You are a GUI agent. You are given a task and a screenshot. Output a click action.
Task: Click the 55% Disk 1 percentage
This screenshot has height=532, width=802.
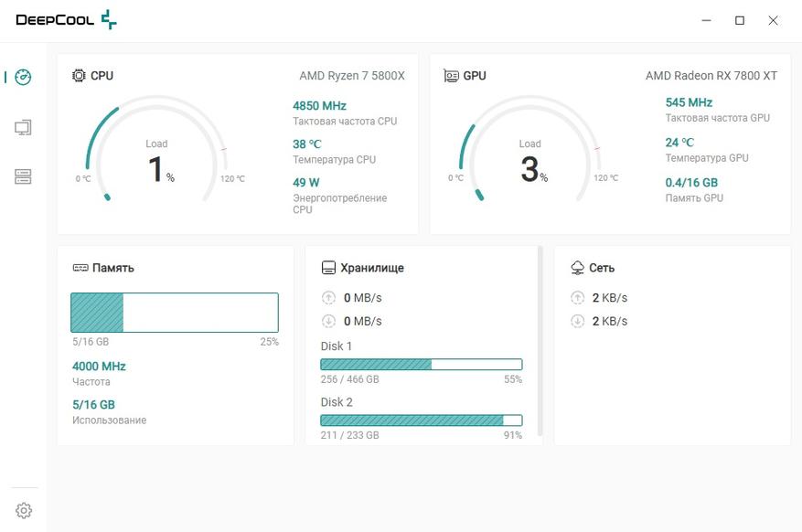(513, 379)
